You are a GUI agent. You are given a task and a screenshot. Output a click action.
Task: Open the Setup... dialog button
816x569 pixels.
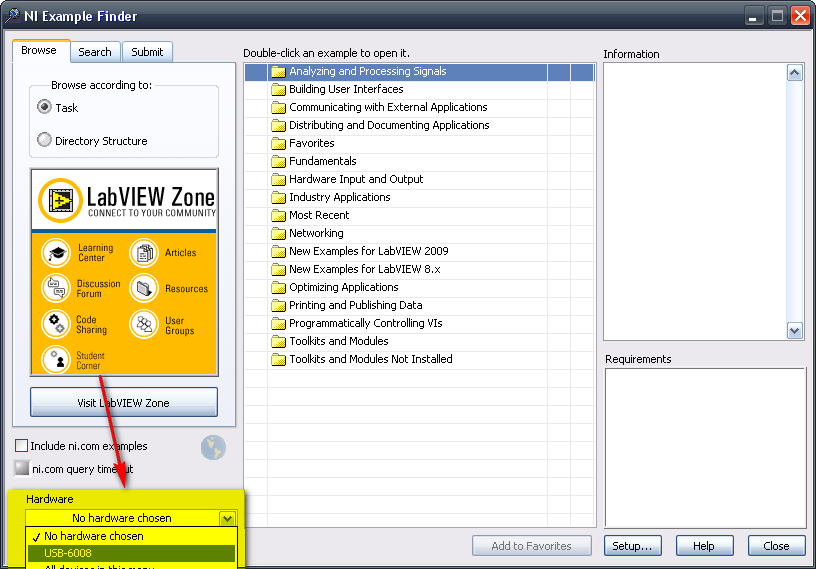point(632,546)
